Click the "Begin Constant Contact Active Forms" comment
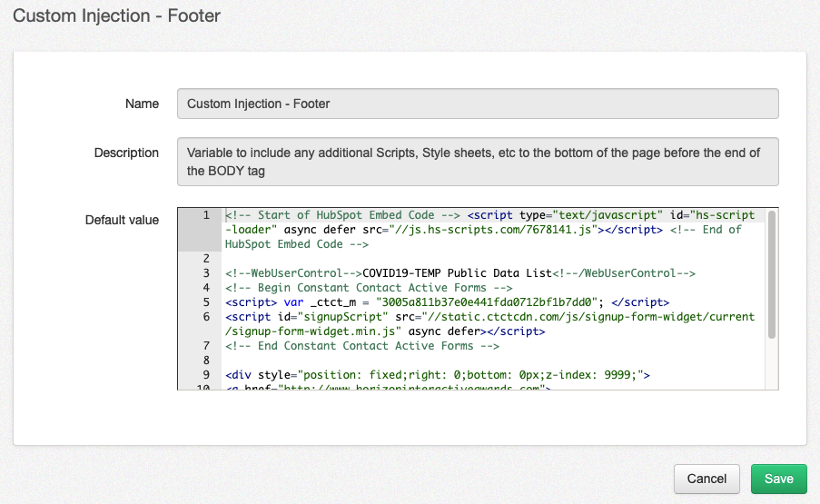Image resolution: width=820 pixels, height=504 pixels. [x=369, y=288]
